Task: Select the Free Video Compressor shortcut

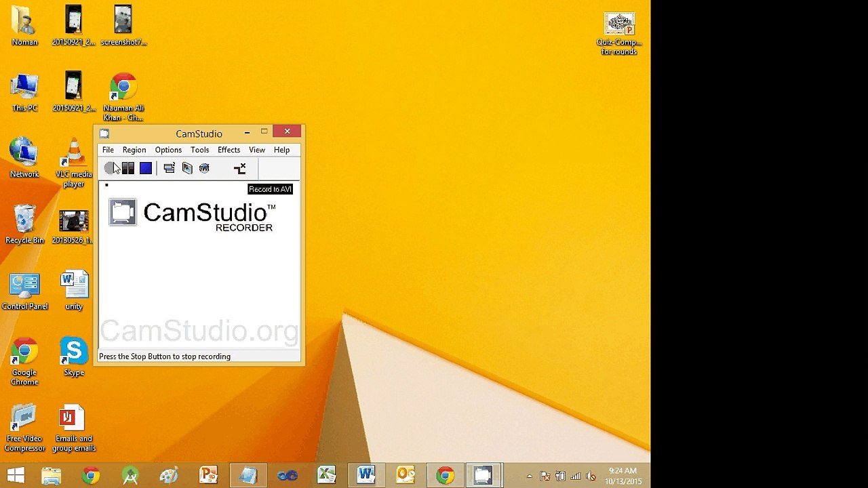Action: coord(24,428)
